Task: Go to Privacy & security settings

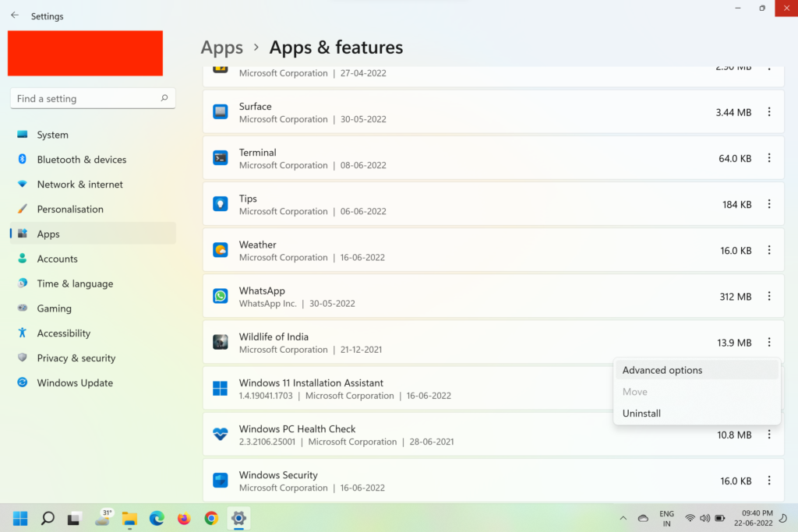Action: point(76,358)
